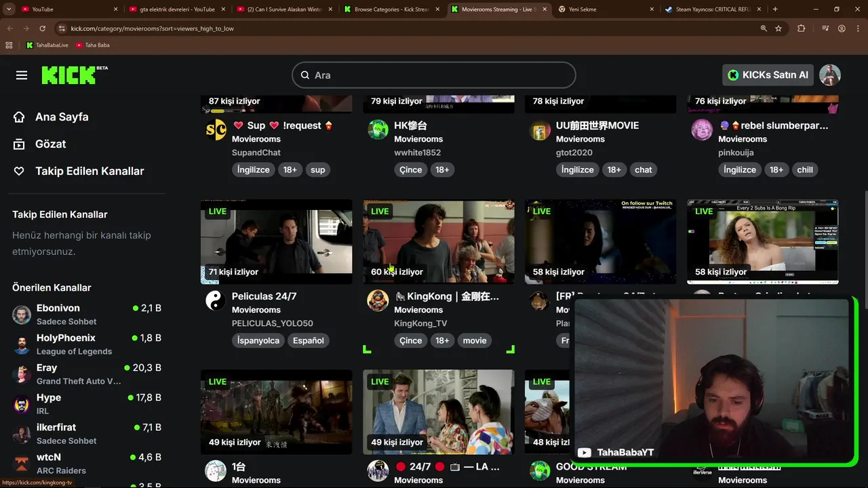This screenshot has width=868, height=488.
Task: Click İngilizce tag under SupandChat
Action: [x=254, y=169]
